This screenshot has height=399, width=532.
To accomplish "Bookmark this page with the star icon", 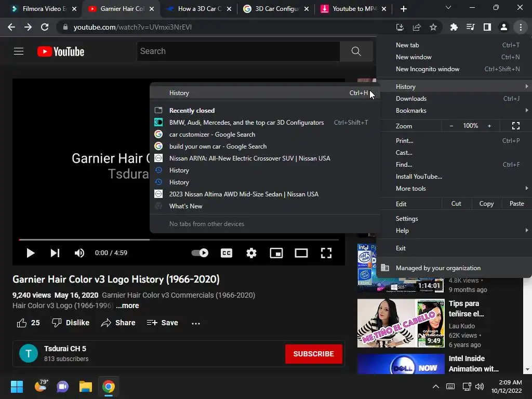I will [x=433, y=27].
